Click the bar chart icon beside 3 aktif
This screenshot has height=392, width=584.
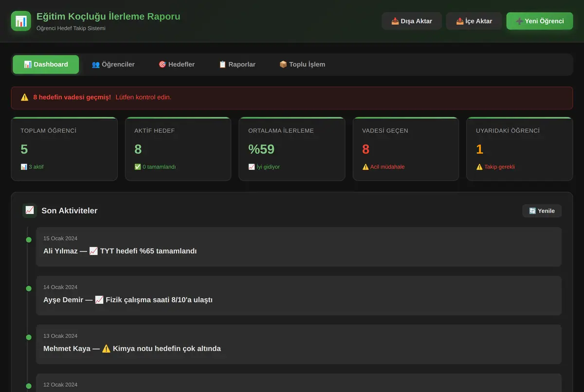(24, 167)
